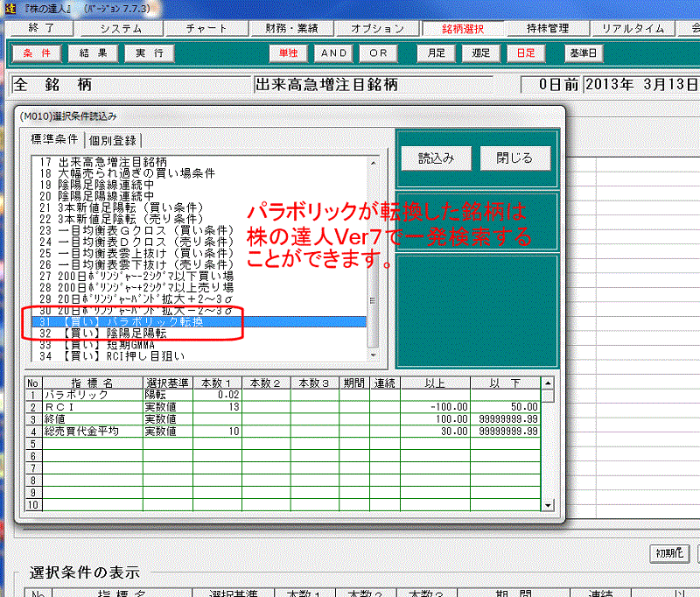700x597 pixels.
Task: Click the 2013年 3月13日 date field
Action: 641,84
